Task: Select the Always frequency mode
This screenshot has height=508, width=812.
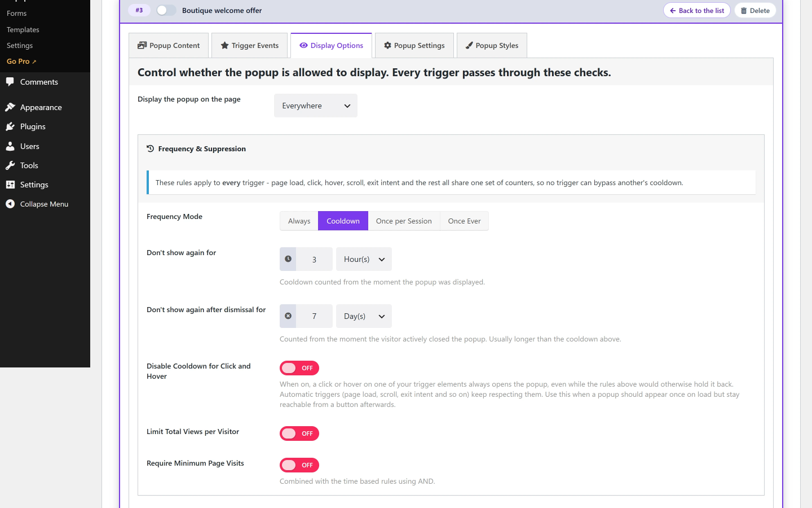Action: [x=299, y=221]
